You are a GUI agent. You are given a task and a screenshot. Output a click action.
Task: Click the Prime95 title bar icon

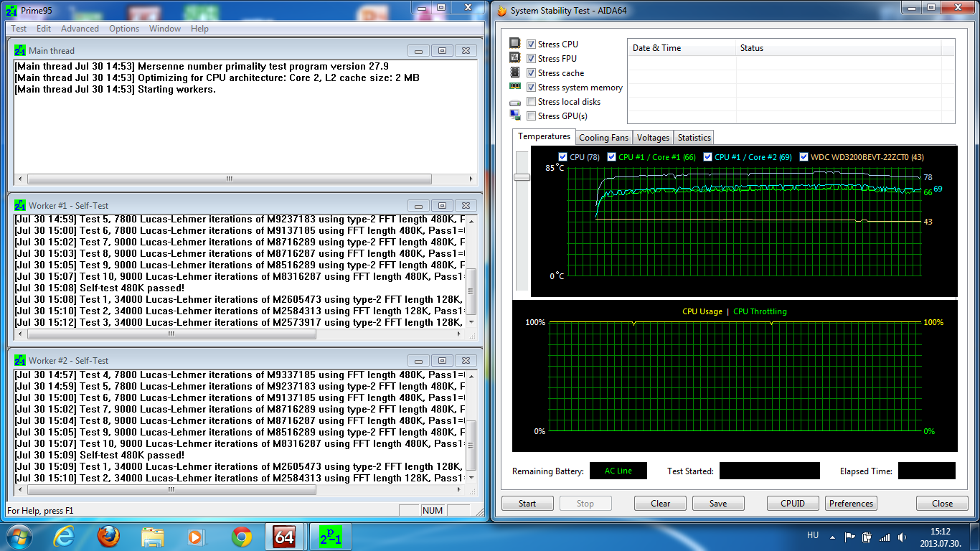click(11, 11)
